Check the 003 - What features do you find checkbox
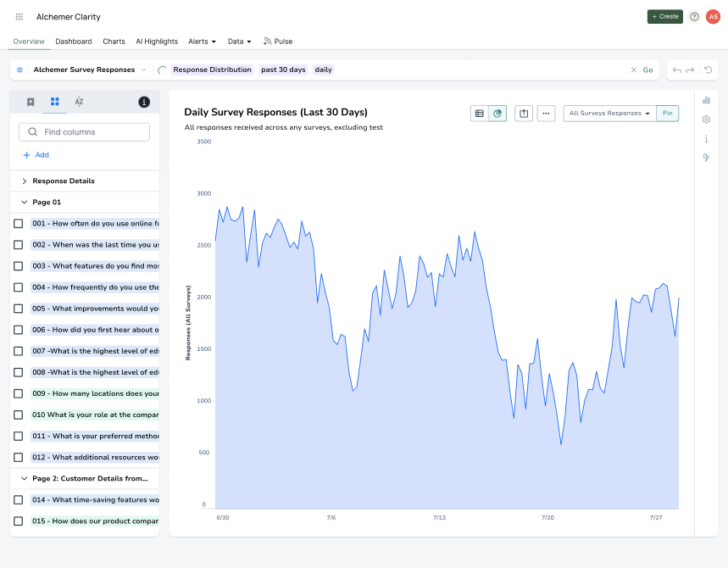This screenshot has width=728, height=568. click(x=18, y=266)
